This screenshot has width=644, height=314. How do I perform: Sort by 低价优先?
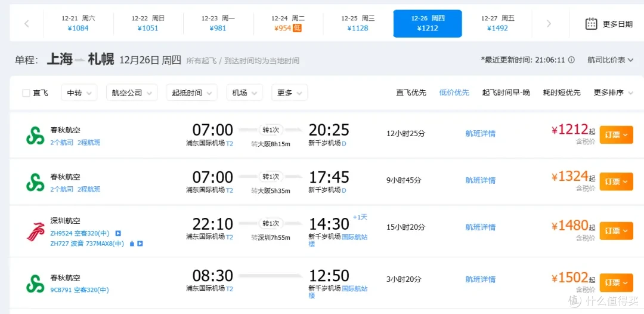454,93
